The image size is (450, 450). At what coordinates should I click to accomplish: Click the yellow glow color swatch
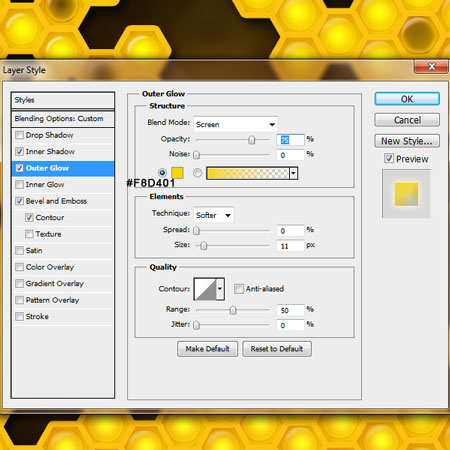click(x=177, y=173)
